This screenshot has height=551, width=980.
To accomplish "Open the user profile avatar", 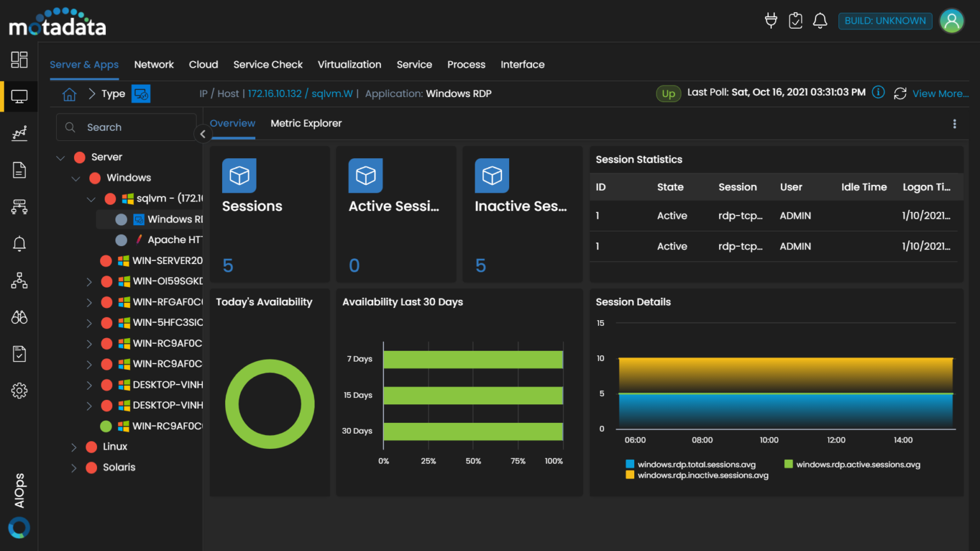I will [951, 21].
